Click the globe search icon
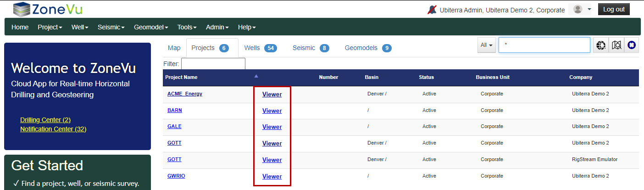The height and width of the screenshot is (190, 644). [601, 45]
